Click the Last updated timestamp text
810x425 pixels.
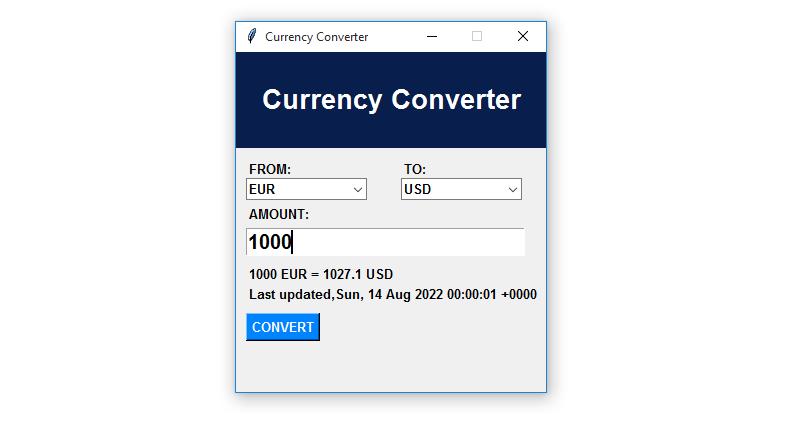(x=392, y=295)
